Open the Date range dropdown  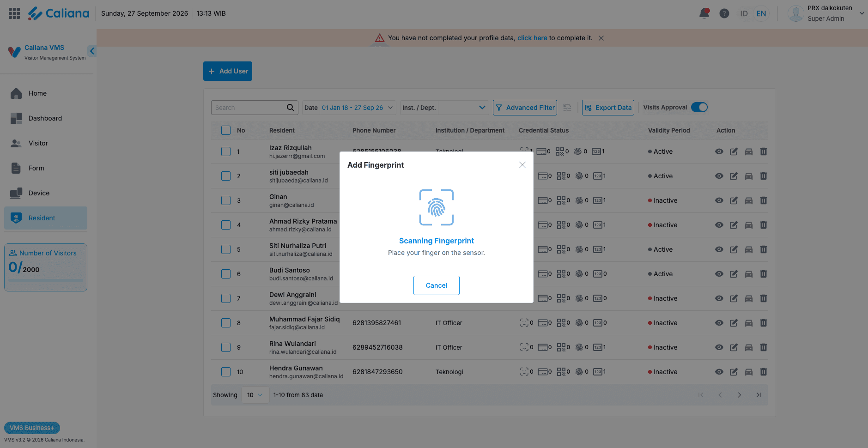(x=358, y=108)
